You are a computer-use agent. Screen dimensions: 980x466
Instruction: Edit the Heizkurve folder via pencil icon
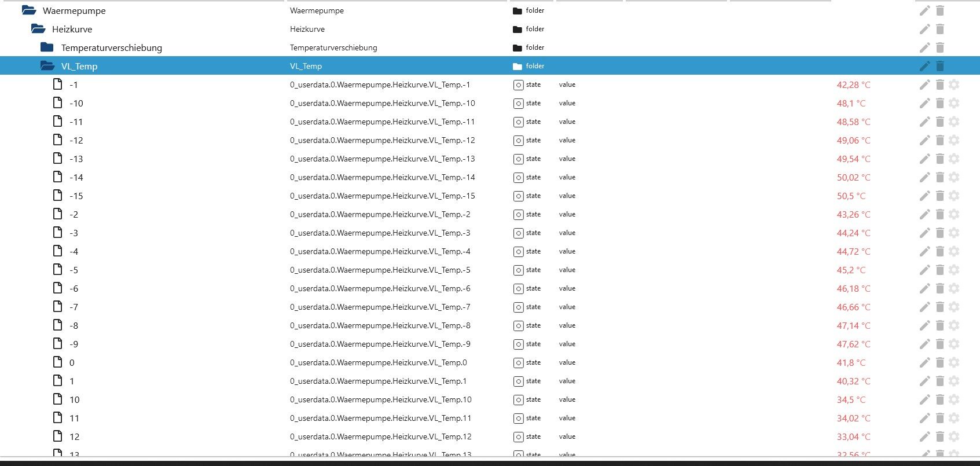[x=924, y=29]
